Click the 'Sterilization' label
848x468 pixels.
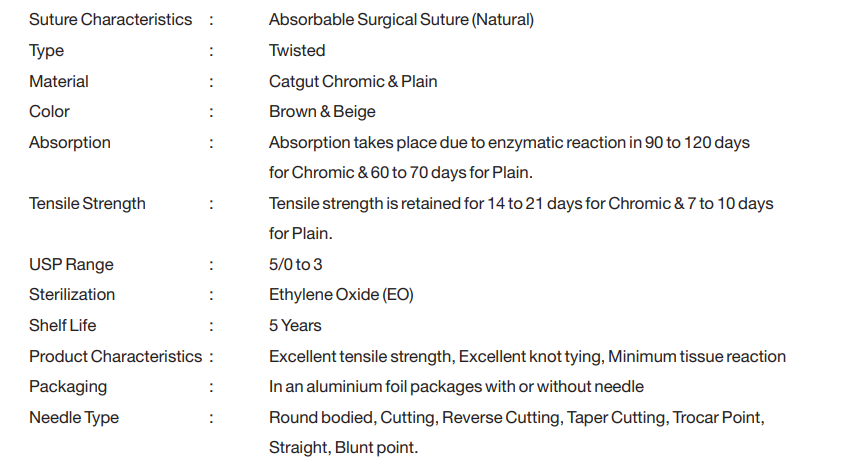pos(72,295)
